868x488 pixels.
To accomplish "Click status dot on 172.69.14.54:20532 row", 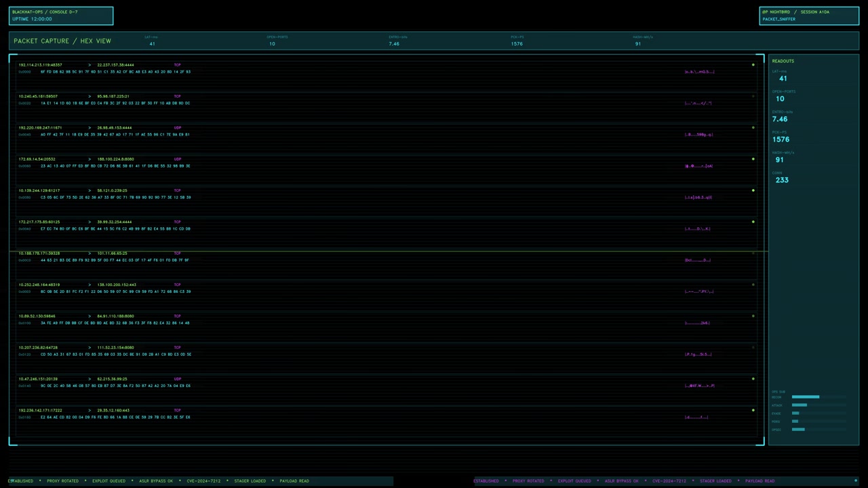I will coord(753,159).
